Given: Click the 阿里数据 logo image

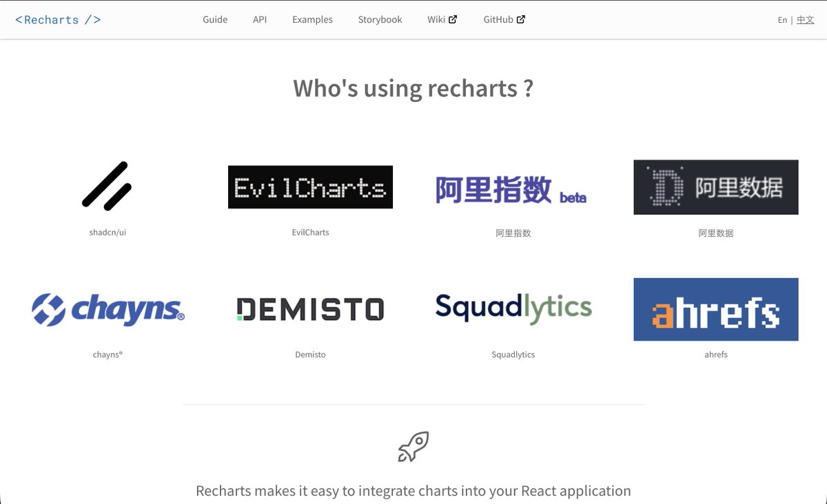Looking at the screenshot, I should [716, 187].
